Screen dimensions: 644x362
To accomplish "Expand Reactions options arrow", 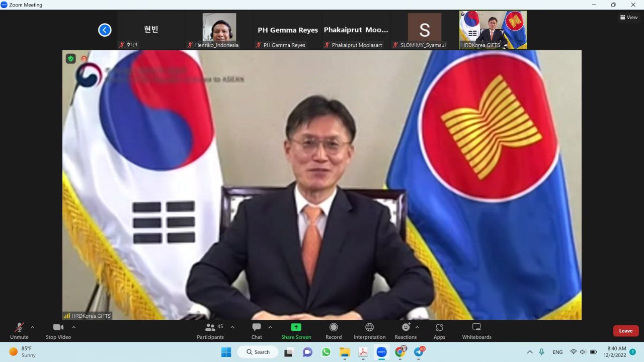I will (417, 327).
